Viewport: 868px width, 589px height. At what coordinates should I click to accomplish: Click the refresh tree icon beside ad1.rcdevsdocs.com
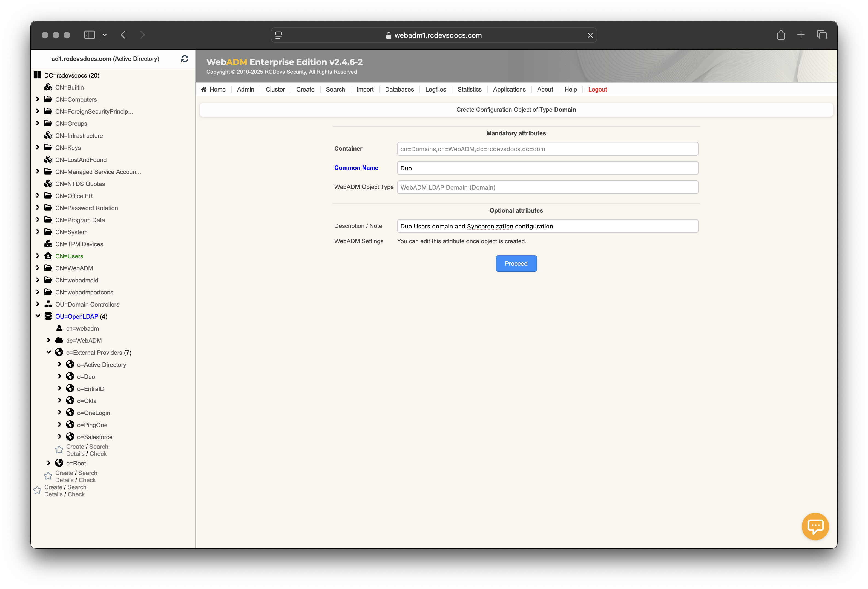coord(185,59)
